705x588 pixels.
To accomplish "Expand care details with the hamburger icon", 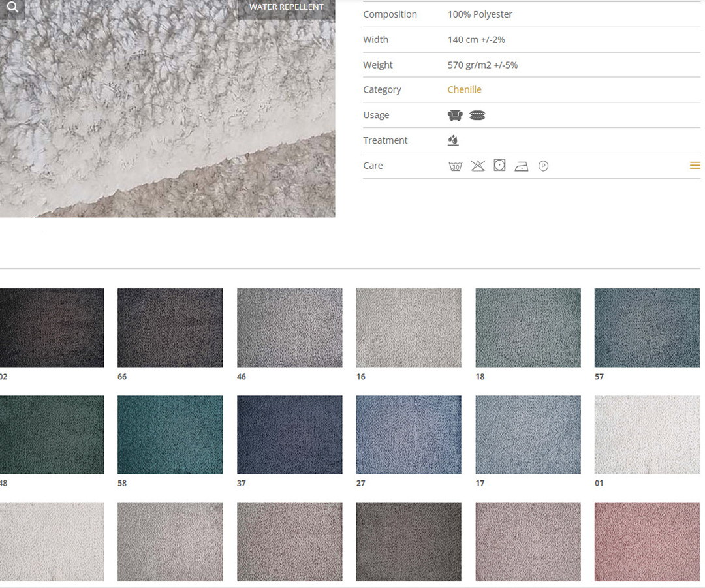I will click(695, 166).
